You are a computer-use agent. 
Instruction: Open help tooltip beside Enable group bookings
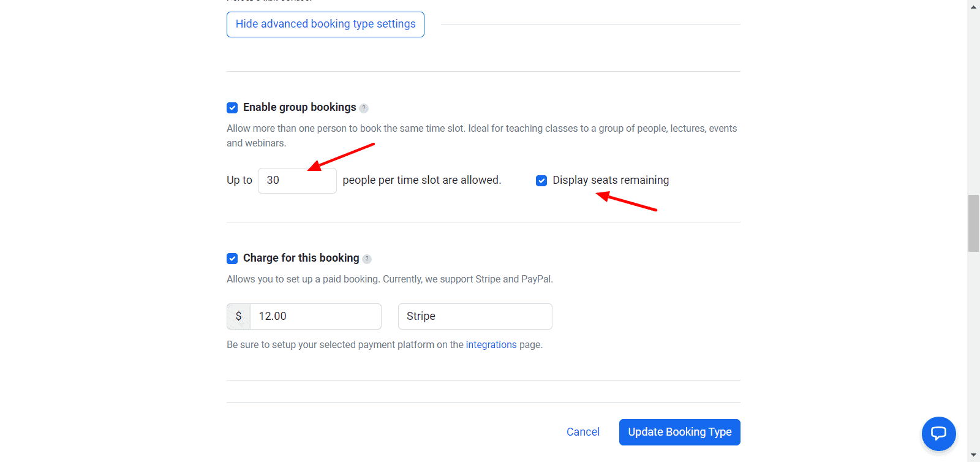(364, 108)
